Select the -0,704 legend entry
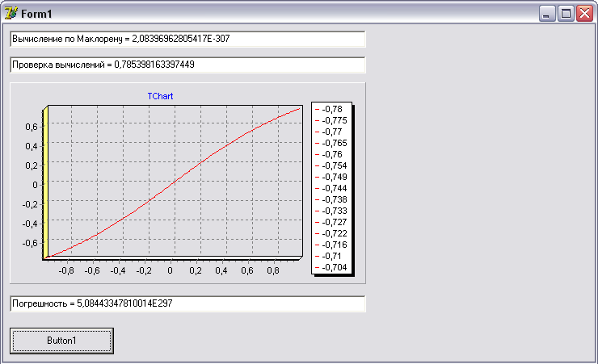Screen dimensions: 598x364 click(x=332, y=267)
